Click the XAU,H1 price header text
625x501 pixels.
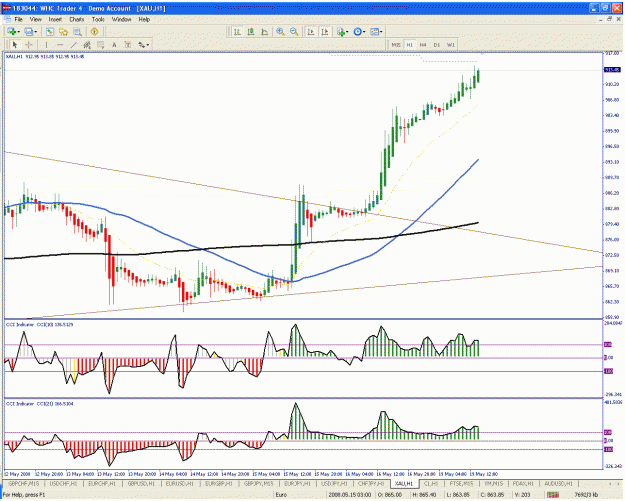45,57
